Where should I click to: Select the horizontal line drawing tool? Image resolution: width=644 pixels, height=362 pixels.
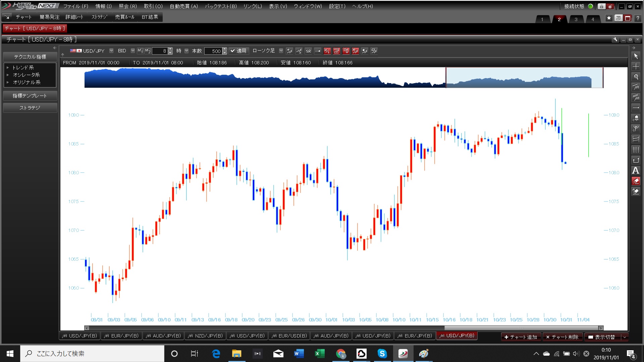(x=636, y=108)
